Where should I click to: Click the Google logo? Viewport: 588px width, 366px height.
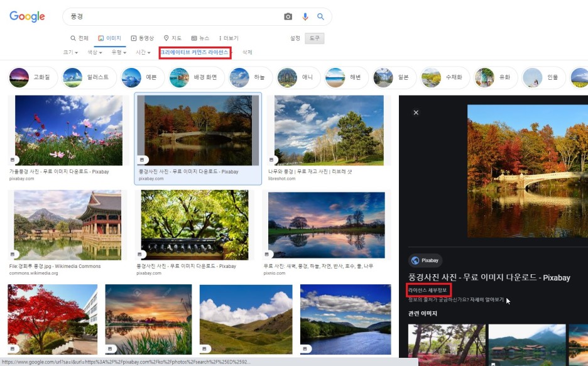(27, 16)
